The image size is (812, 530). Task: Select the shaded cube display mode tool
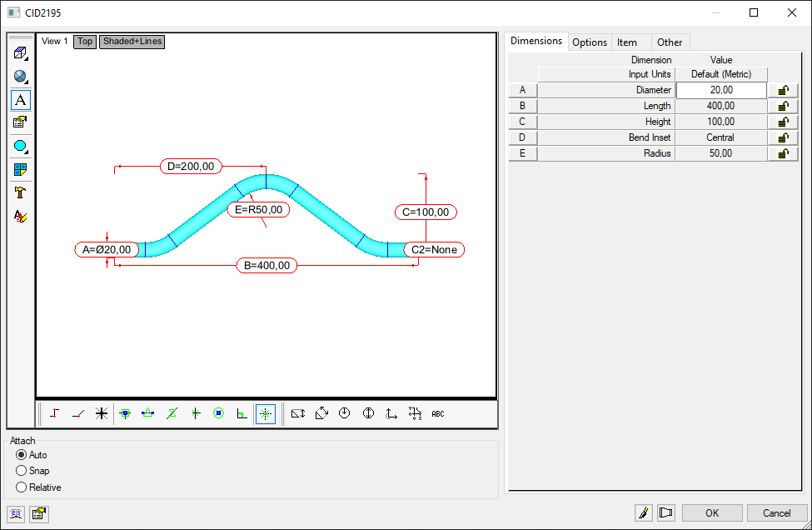click(x=20, y=52)
